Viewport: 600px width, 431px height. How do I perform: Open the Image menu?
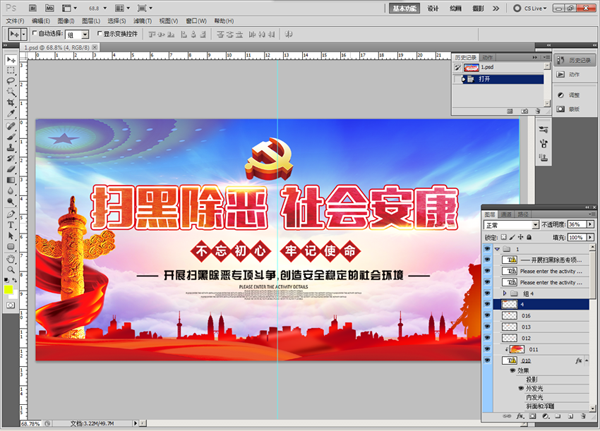[x=66, y=21]
